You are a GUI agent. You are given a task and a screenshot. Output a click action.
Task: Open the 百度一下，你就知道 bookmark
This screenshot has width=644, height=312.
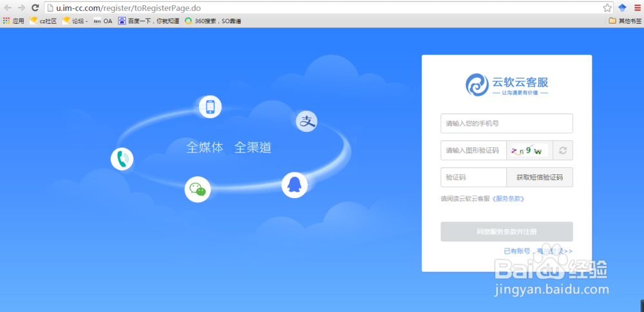149,21
